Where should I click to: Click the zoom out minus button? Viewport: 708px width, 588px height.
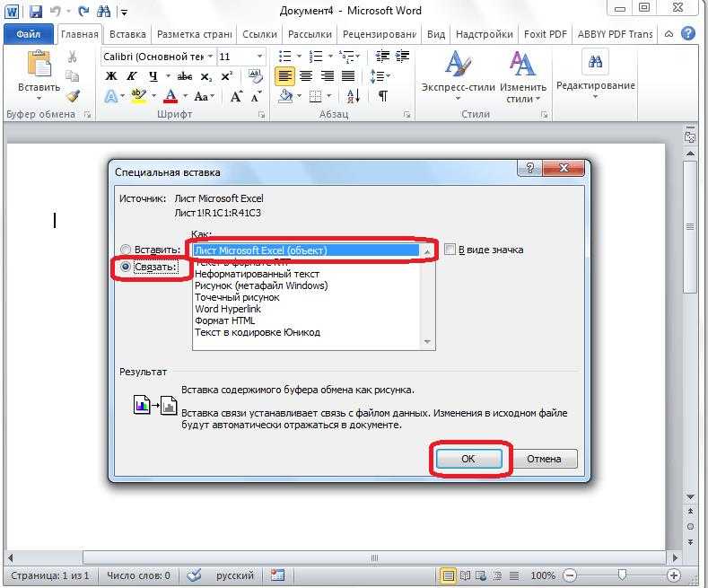[570, 575]
